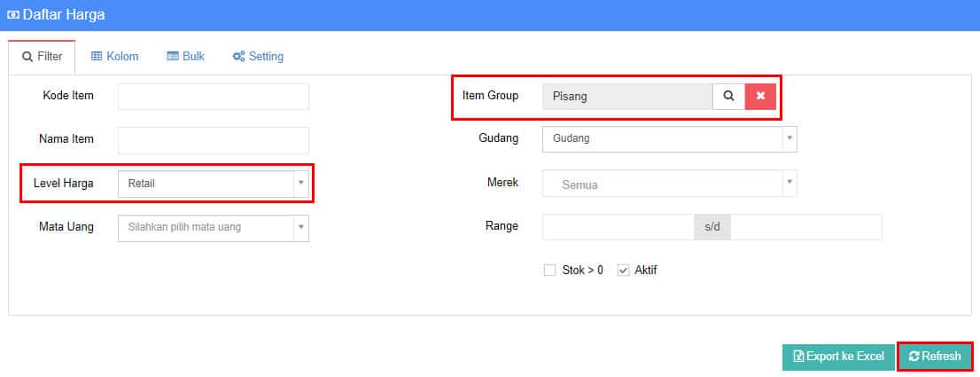Expand the Mata Uang currency dropdown
Image resolution: width=980 pixels, height=377 pixels.
point(214,227)
